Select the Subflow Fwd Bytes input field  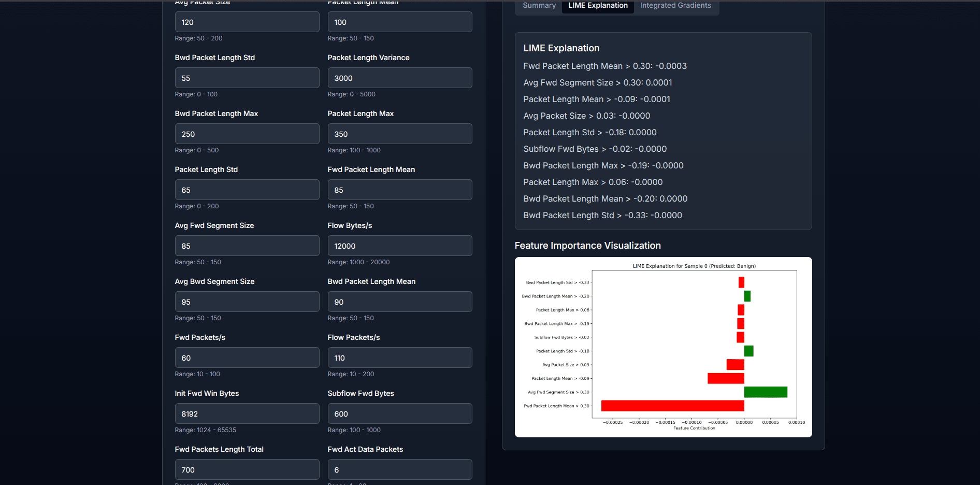point(400,413)
